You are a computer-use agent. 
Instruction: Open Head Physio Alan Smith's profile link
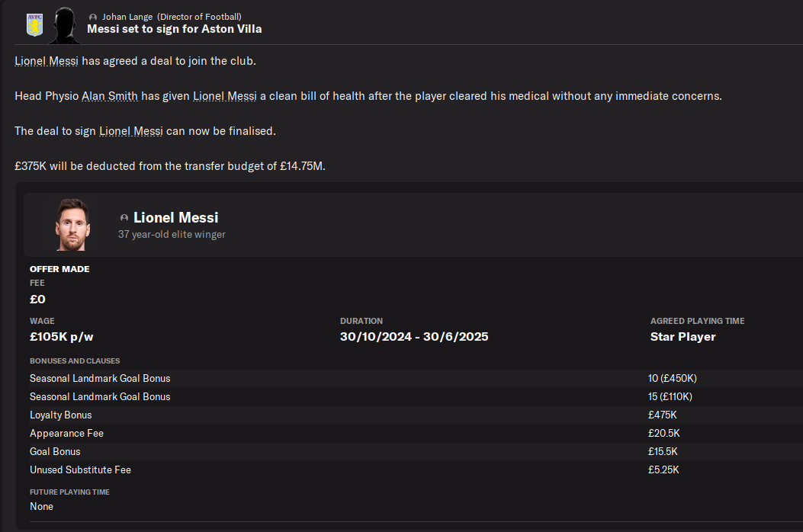(110, 96)
